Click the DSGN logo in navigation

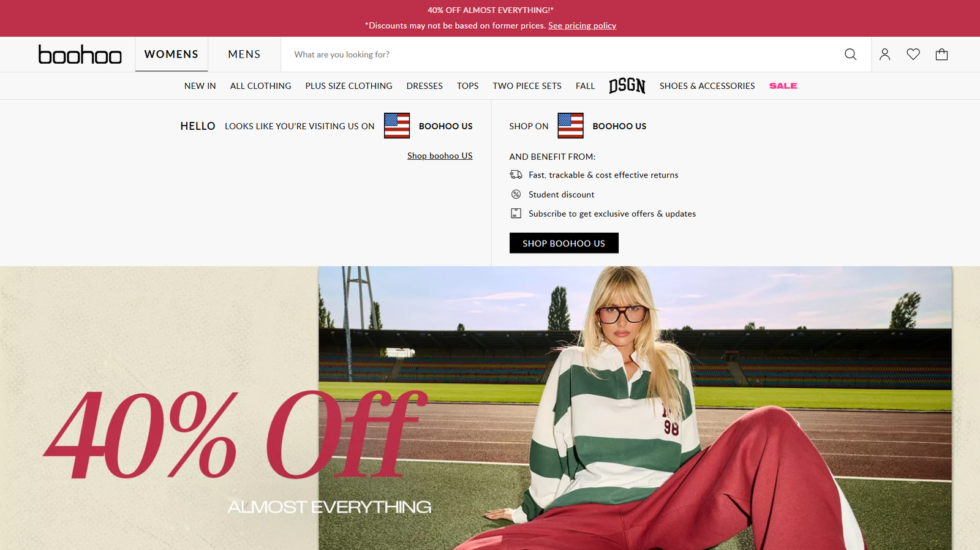click(627, 86)
